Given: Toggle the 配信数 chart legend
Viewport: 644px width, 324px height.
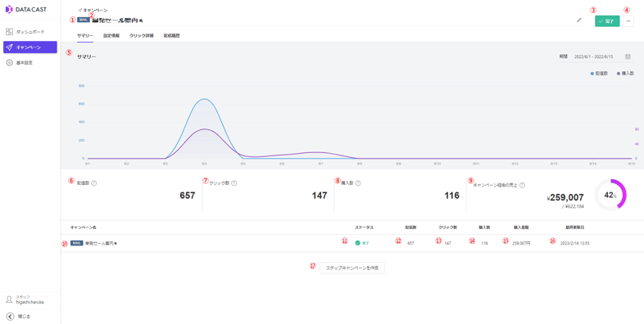Looking at the screenshot, I should (599, 74).
